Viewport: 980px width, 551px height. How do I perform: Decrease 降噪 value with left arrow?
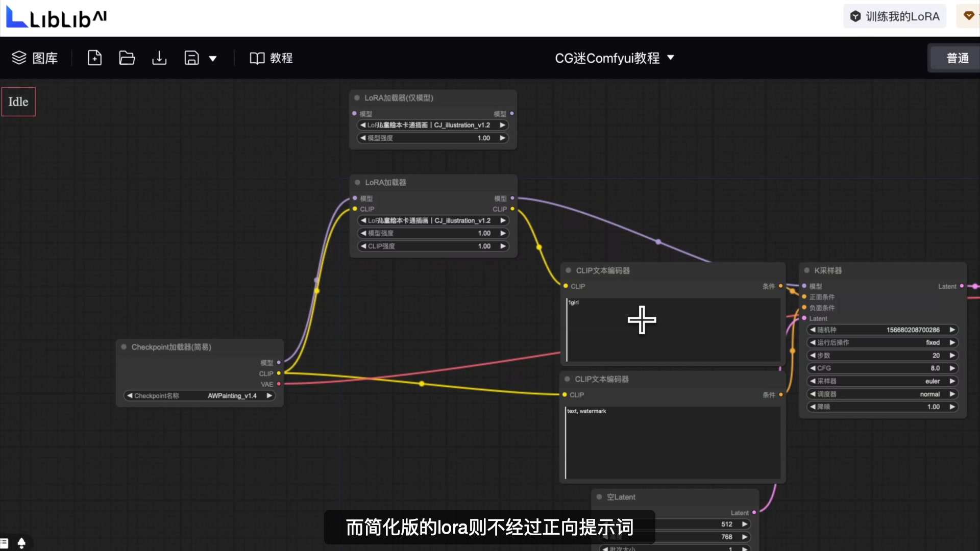pyautogui.click(x=812, y=407)
